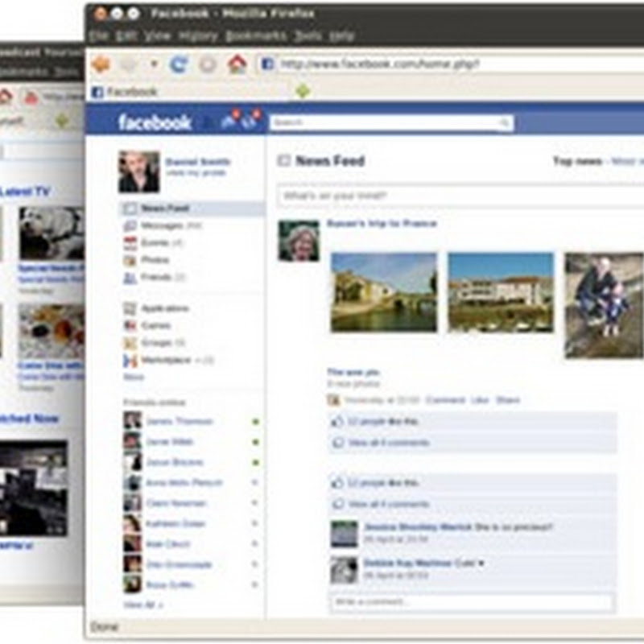This screenshot has height=644, width=644.
Task: Open the photo of a man crouching with child
Action: coord(605,305)
